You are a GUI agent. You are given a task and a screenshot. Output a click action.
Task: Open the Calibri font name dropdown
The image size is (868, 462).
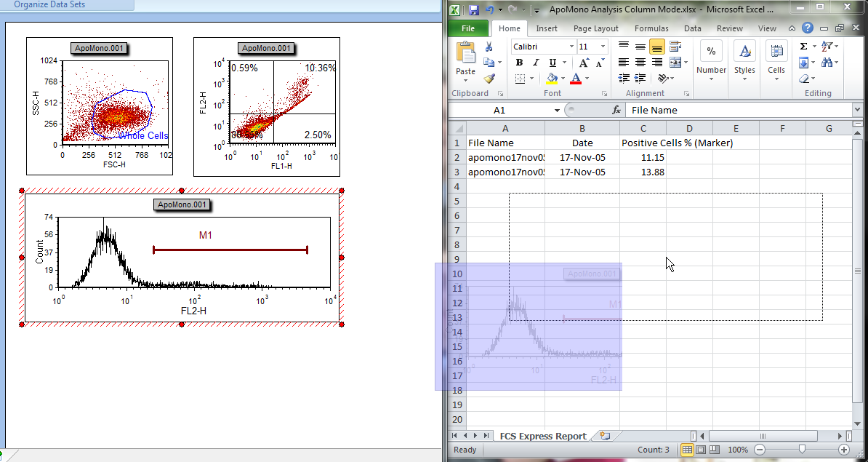tap(572, 47)
